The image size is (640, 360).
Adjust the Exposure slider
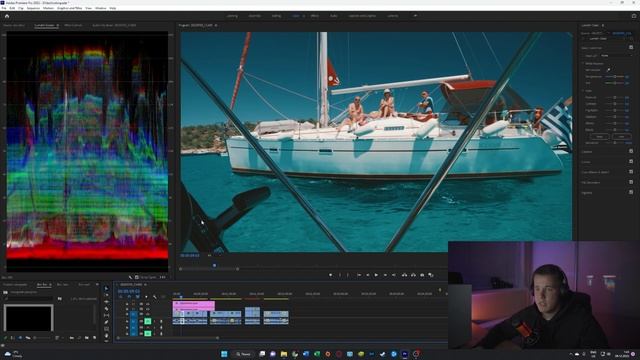615,97
